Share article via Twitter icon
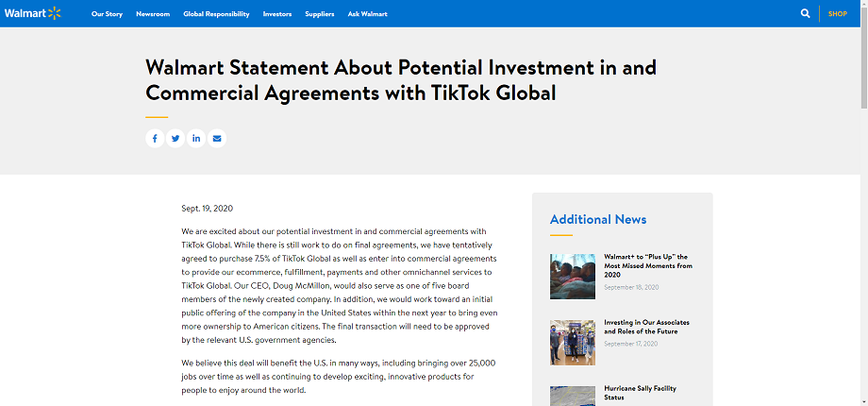Screen dimensions: 868x406 [175, 139]
